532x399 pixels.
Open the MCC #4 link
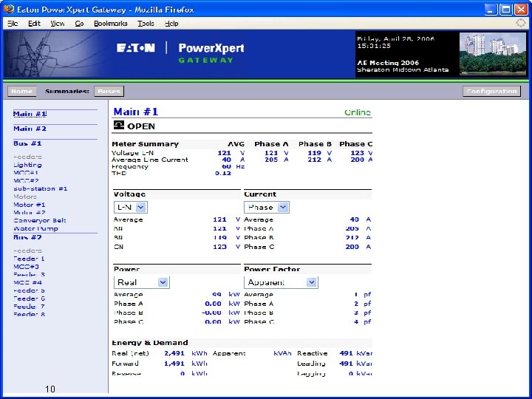(x=28, y=282)
